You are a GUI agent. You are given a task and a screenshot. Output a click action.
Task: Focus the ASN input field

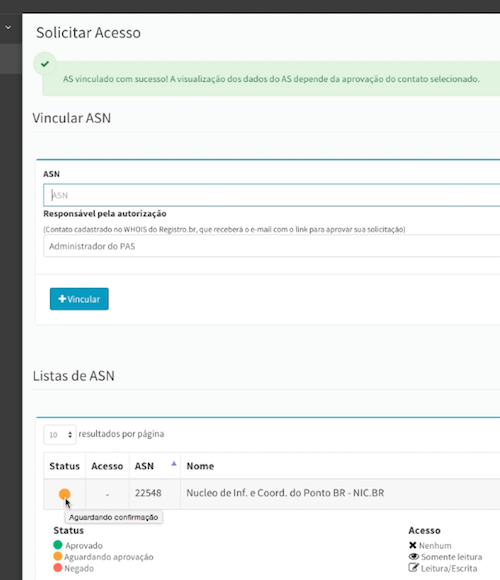(x=271, y=195)
